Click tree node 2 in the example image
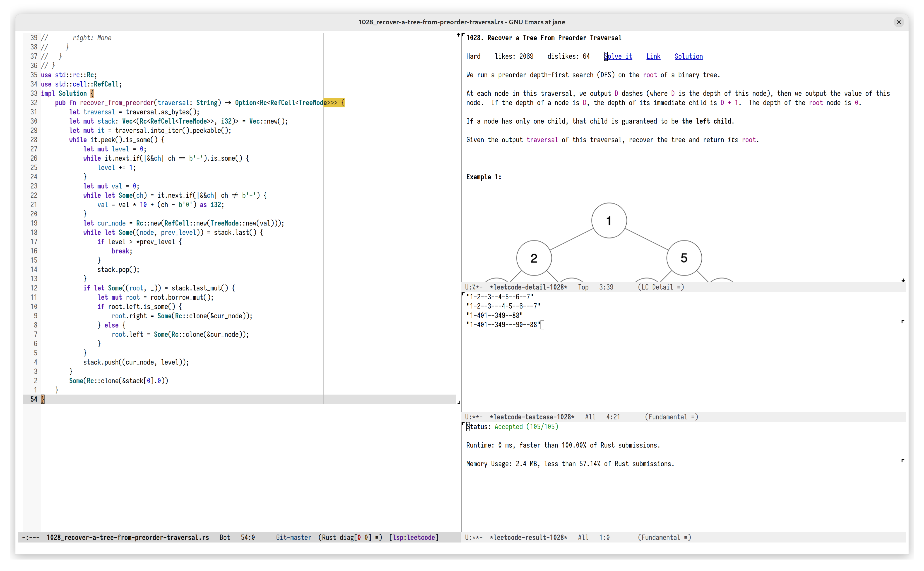This screenshot has width=924, height=571. tap(533, 258)
